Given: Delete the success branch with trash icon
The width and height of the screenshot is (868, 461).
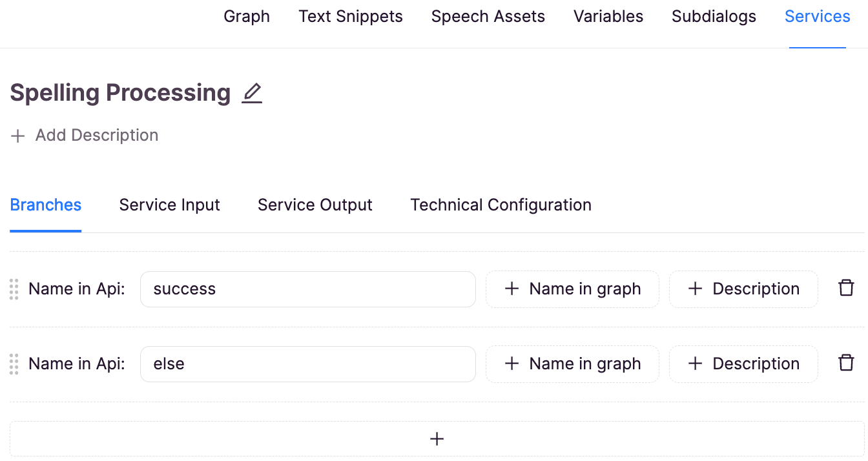Looking at the screenshot, I should [x=846, y=288].
